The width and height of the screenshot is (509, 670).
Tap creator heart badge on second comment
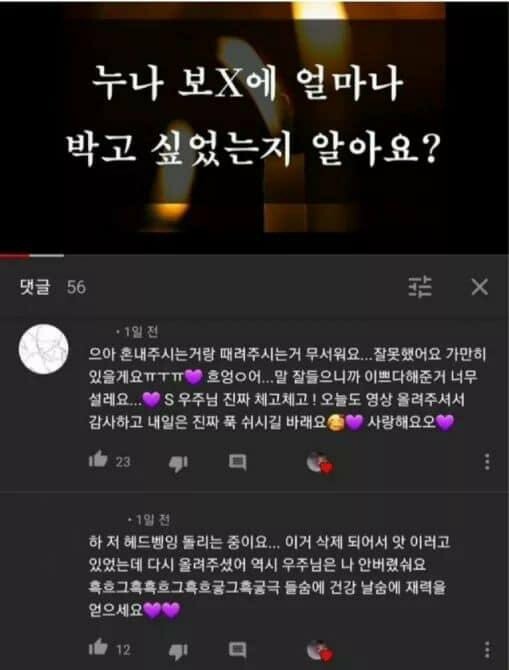pyautogui.click(x=320, y=650)
